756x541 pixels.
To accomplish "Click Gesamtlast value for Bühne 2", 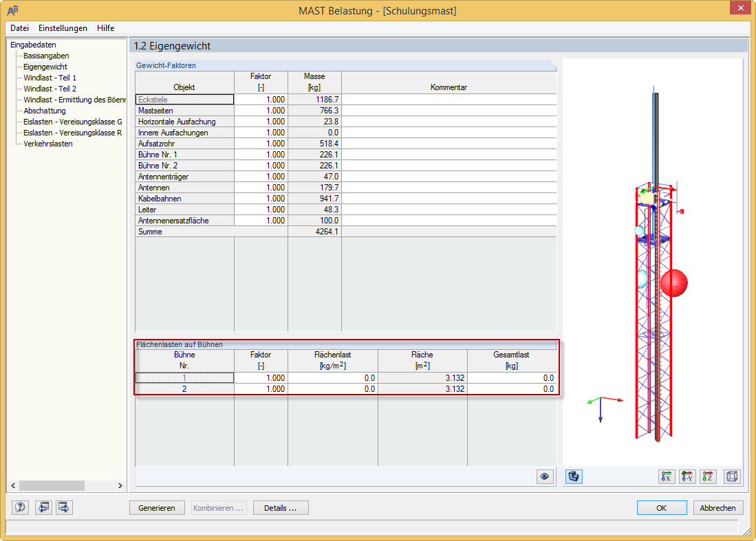I will point(512,389).
